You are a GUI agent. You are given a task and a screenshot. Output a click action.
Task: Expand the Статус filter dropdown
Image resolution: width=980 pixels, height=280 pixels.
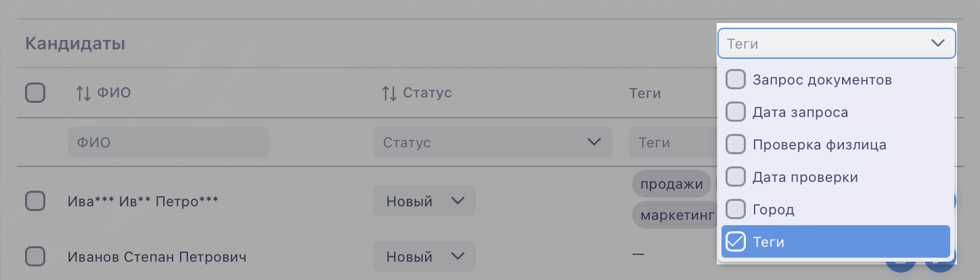click(x=493, y=142)
